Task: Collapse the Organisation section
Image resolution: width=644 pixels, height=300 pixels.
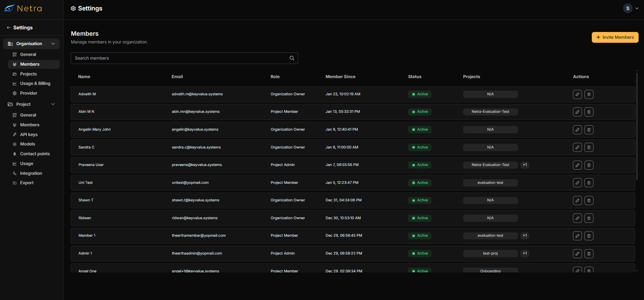Action: coord(53,44)
